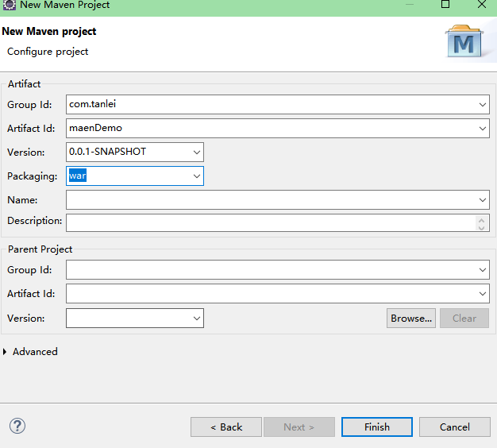Image resolution: width=497 pixels, height=448 pixels.
Task: Open Parent Project Group Id dropdown arrow
Action: [x=483, y=270]
